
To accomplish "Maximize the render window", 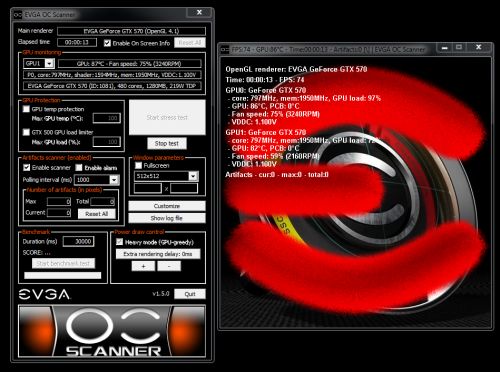I will pos(459,48).
